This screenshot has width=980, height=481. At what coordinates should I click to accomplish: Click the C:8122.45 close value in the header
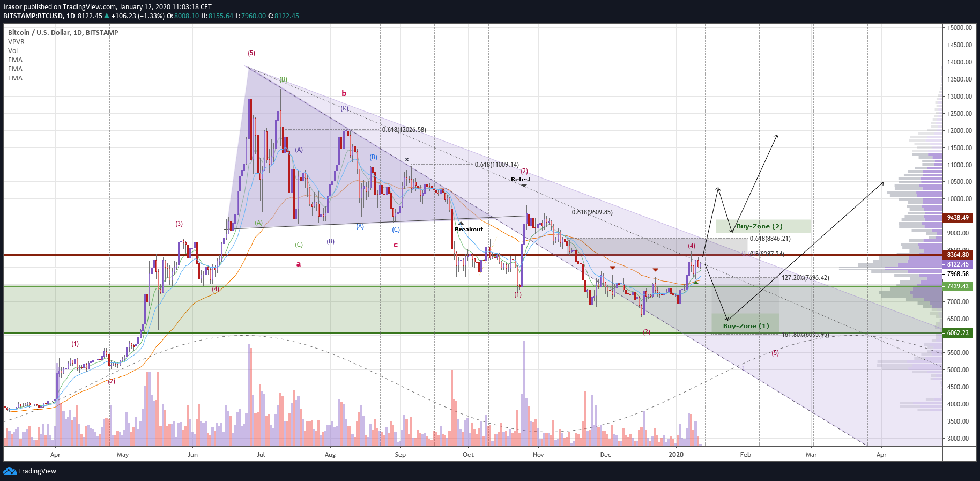284,16
